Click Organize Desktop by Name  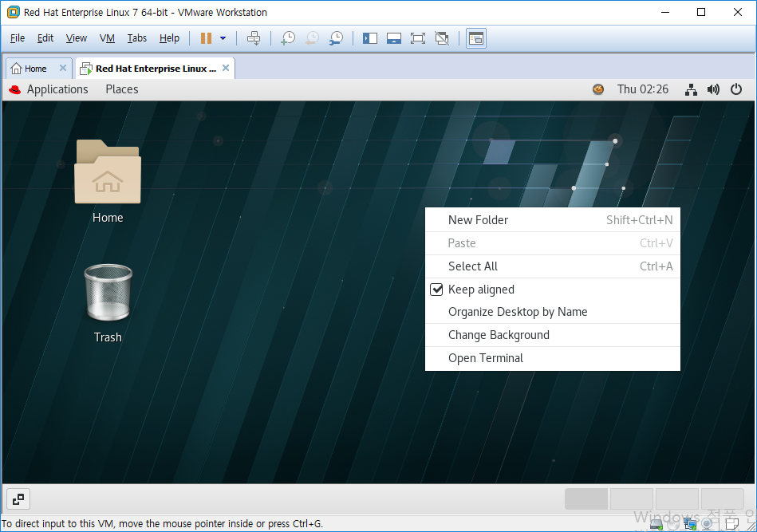tap(552, 312)
